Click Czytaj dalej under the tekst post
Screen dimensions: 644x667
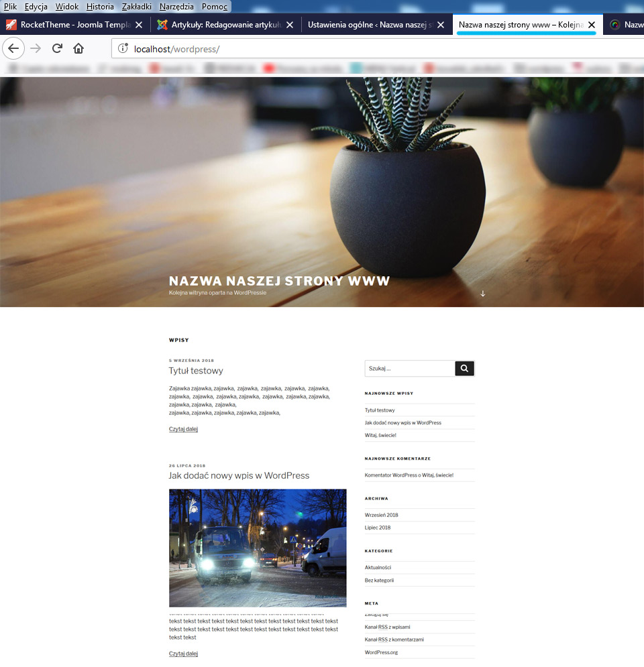pyautogui.click(x=183, y=654)
